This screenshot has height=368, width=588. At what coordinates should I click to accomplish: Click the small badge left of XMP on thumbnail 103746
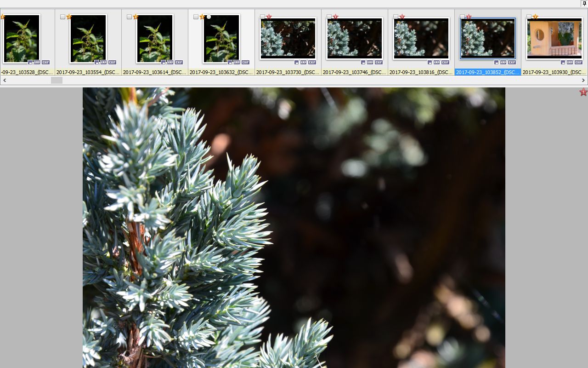pyautogui.click(x=363, y=63)
